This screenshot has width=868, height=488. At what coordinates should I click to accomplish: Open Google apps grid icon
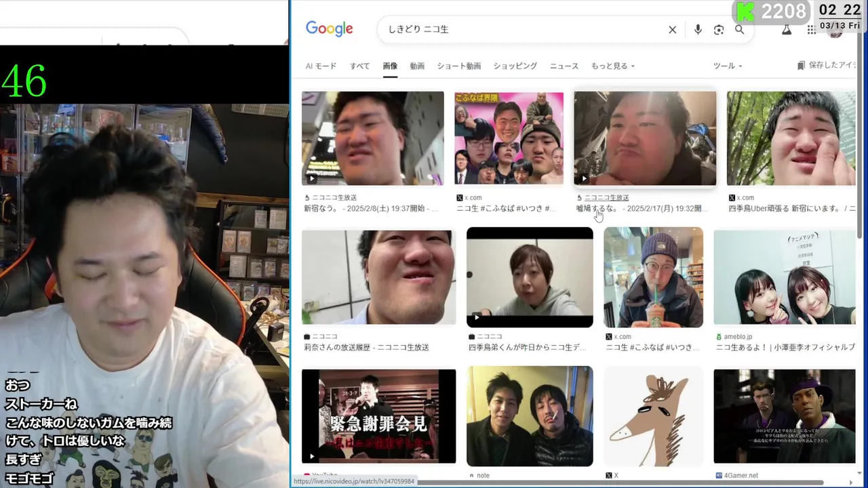[x=811, y=30]
